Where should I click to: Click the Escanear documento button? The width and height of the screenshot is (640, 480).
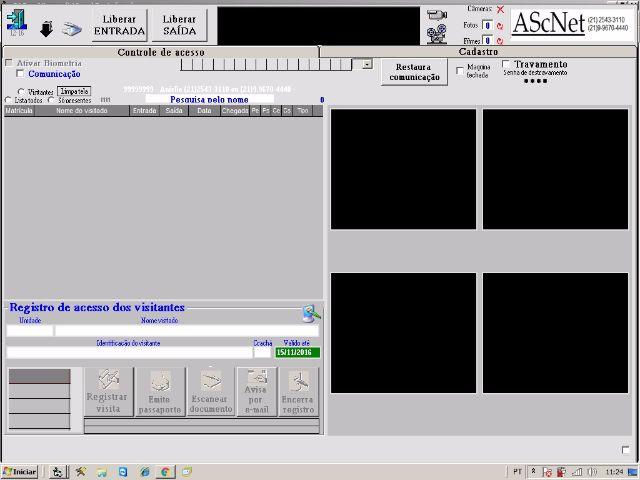point(211,391)
